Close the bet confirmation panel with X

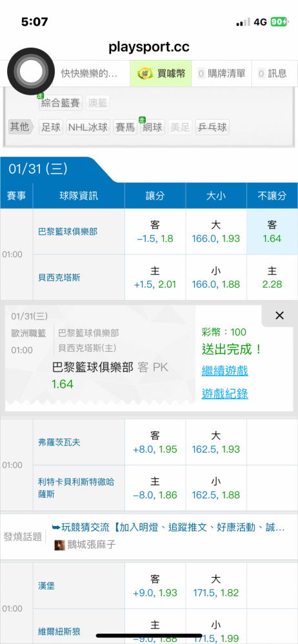pyautogui.click(x=279, y=316)
